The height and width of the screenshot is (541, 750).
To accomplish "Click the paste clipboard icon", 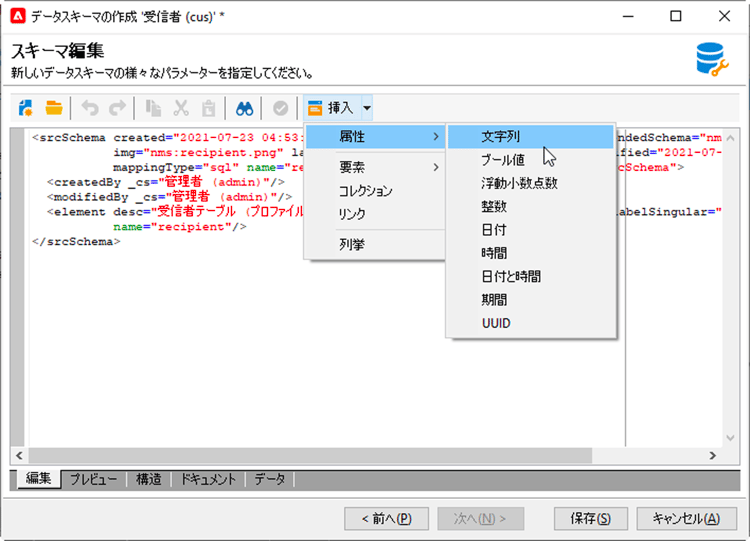I will (209, 108).
